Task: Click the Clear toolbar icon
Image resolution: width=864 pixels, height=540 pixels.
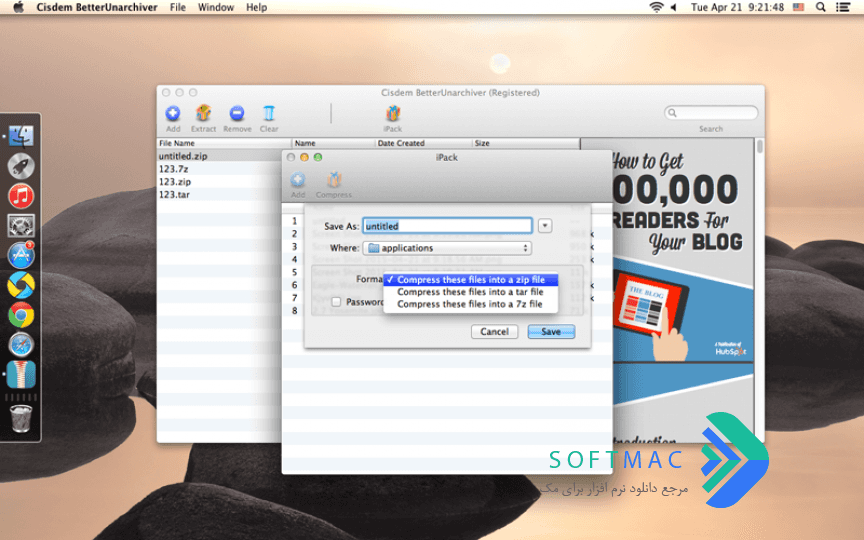Action: click(268, 114)
